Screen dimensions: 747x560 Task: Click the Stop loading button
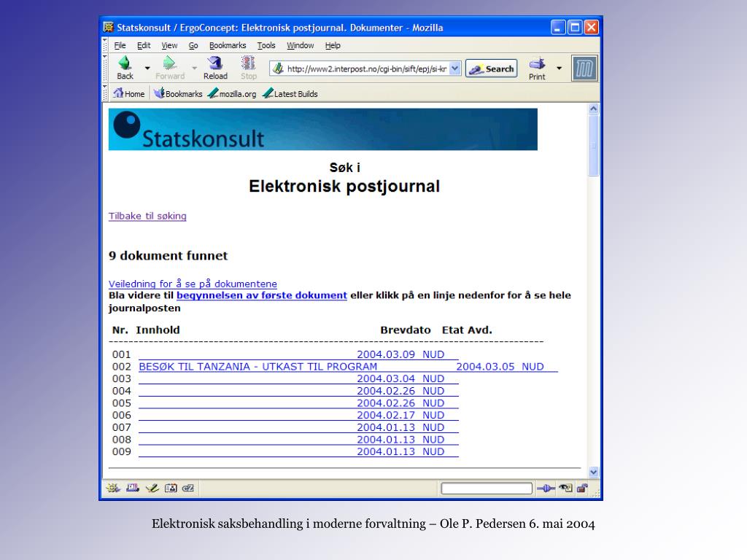248,68
